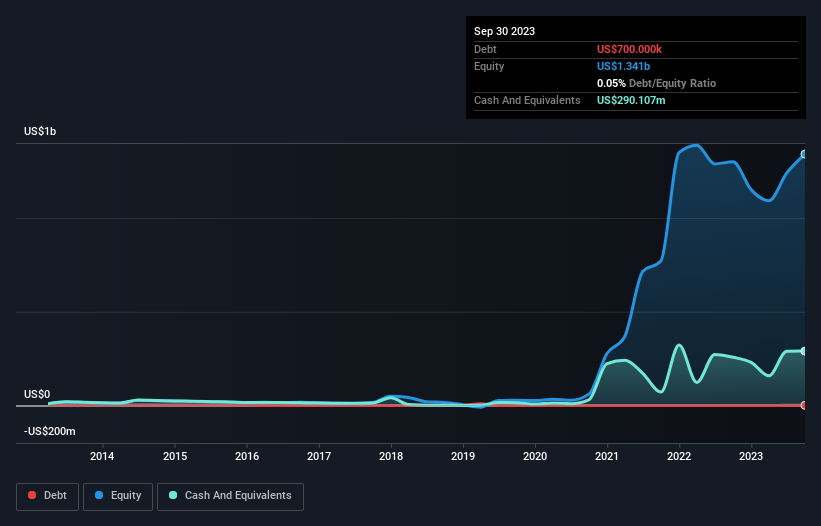Image resolution: width=821 pixels, height=526 pixels.
Task: Click the 0.05% Debt/Equity Ratio text
Action: tap(657, 83)
